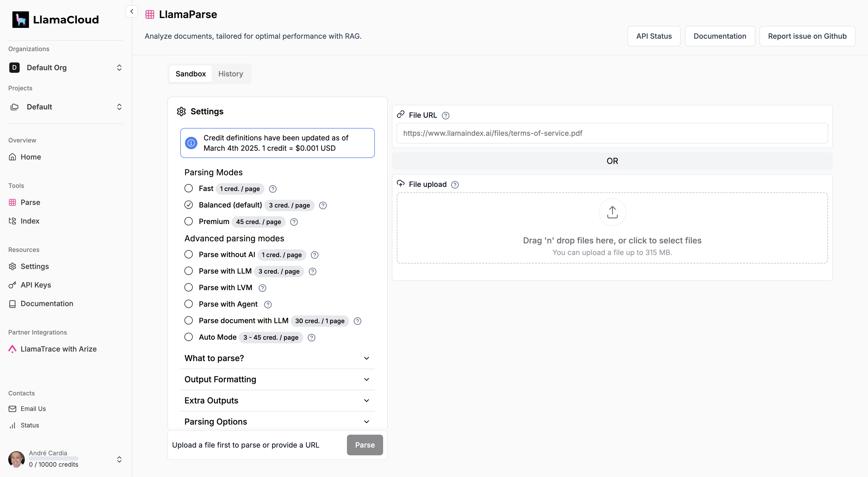Click the API Status button
This screenshot has height=477, width=868.
[654, 36]
